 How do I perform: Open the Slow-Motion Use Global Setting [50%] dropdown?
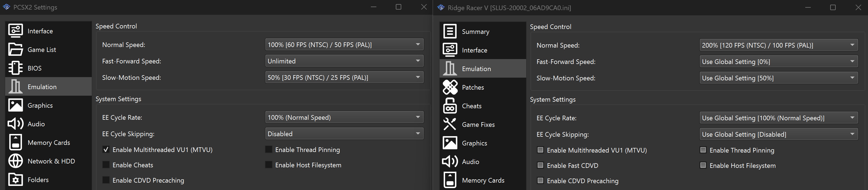[x=779, y=78]
